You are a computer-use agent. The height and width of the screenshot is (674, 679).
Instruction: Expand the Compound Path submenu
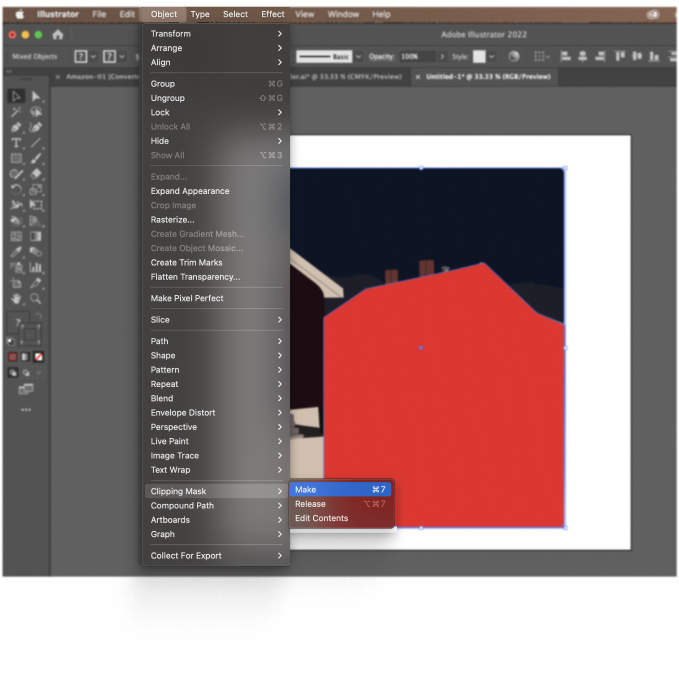(x=216, y=506)
